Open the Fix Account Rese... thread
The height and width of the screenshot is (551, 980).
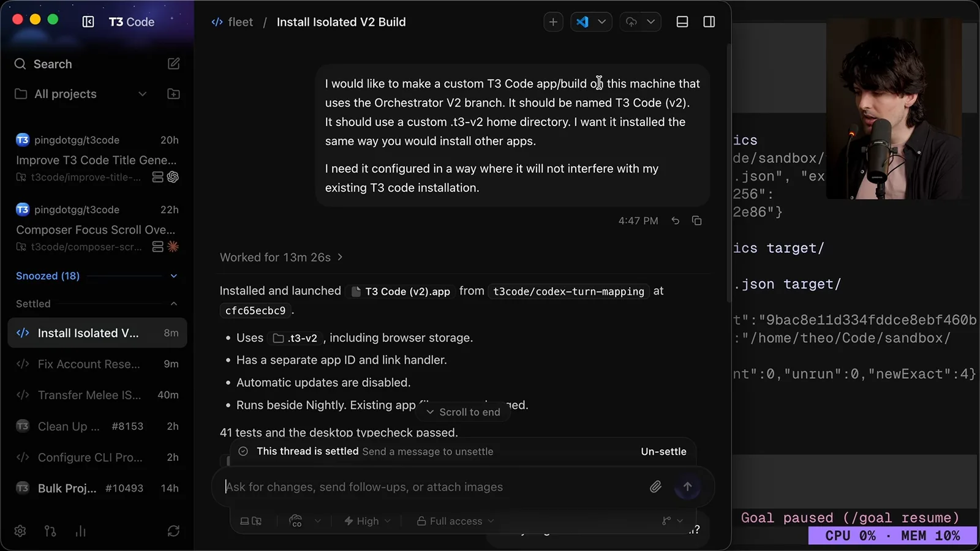[97, 364]
